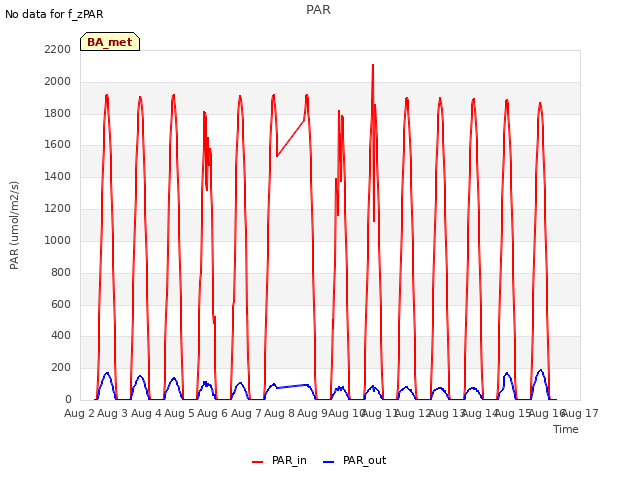This screenshot has width=640, height=480.
Task: Click the 1200 y-axis tick label
Action: click(58, 209)
